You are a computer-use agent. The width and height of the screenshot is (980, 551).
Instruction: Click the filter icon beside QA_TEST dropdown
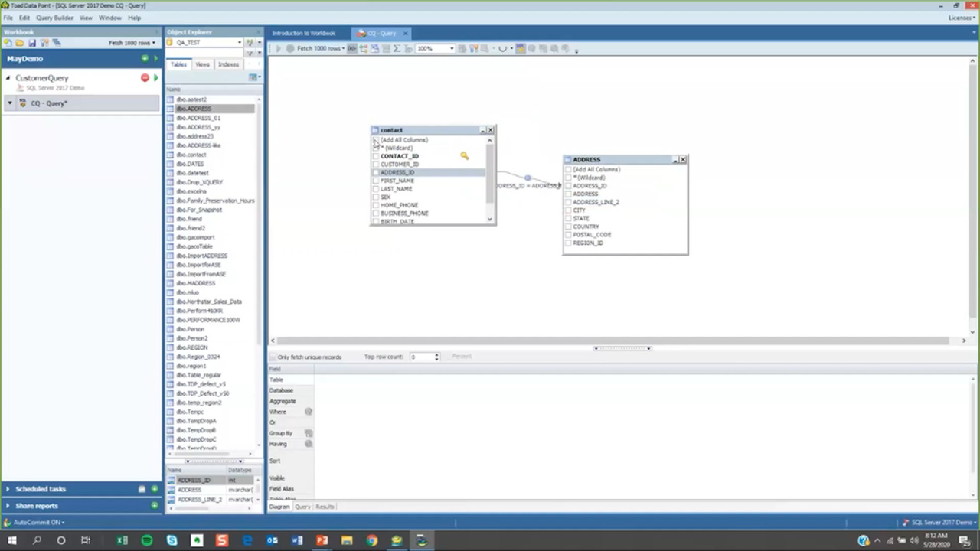(250, 43)
